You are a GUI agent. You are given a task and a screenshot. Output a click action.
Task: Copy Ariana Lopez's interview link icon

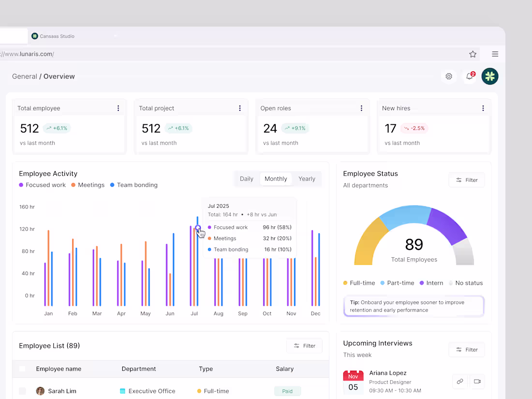click(460, 382)
